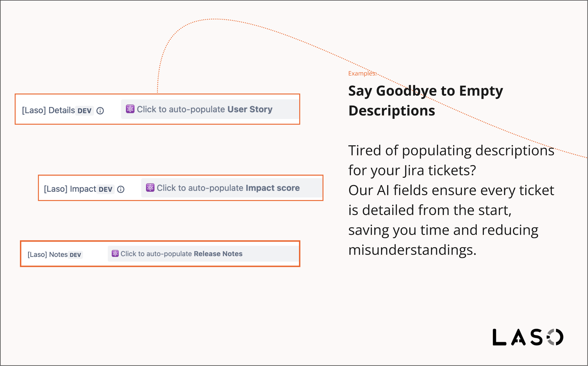Select the [Laso] Impact field label

pyautogui.click(x=70, y=189)
